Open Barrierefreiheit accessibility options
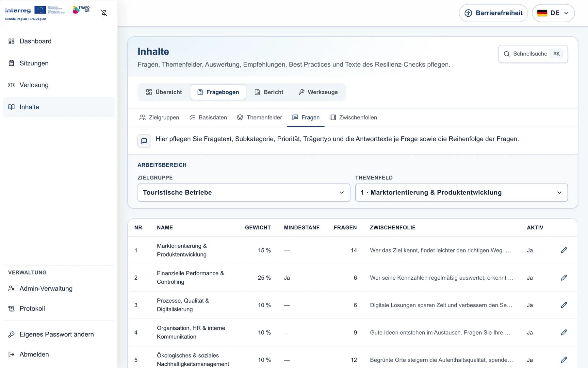 (493, 13)
